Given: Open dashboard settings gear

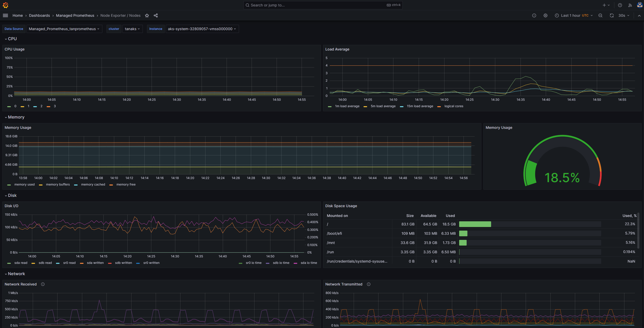Looking at the screenshot, I should (x=545, y=15).
